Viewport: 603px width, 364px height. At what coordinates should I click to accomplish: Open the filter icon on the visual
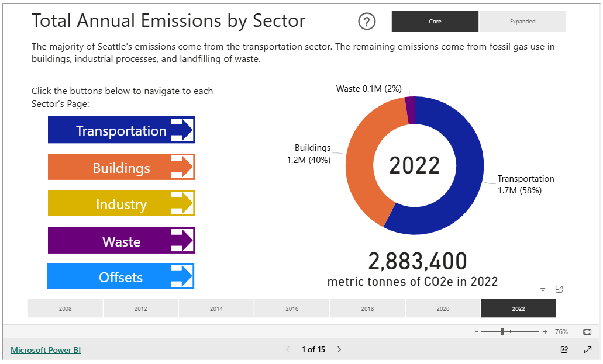coord(543,289)
